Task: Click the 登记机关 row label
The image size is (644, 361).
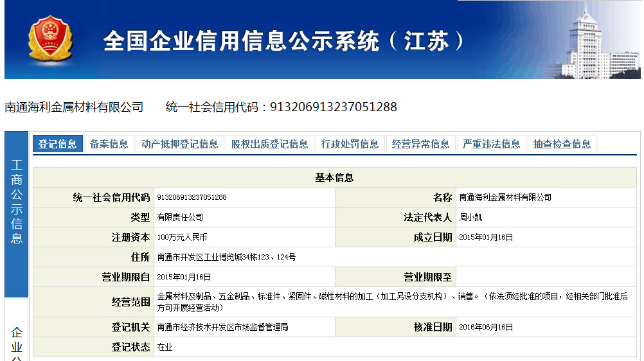Action: point(130,328)
